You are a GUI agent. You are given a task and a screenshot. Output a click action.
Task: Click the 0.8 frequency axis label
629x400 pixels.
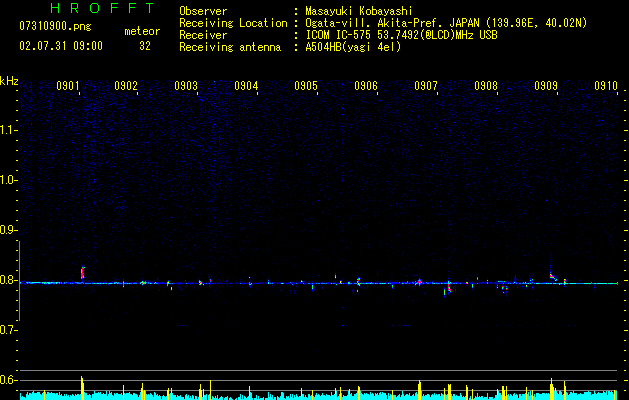9,280
